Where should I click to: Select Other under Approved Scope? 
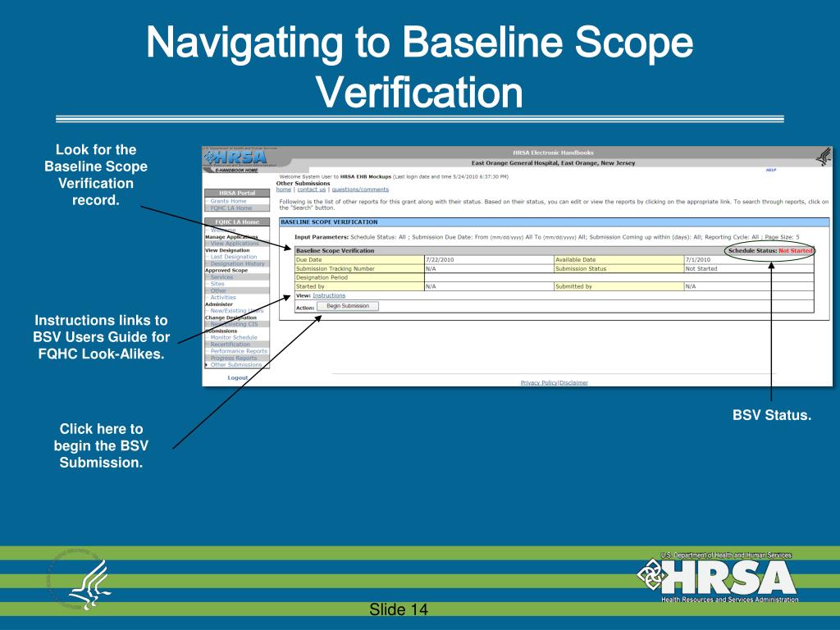(218, 291)
